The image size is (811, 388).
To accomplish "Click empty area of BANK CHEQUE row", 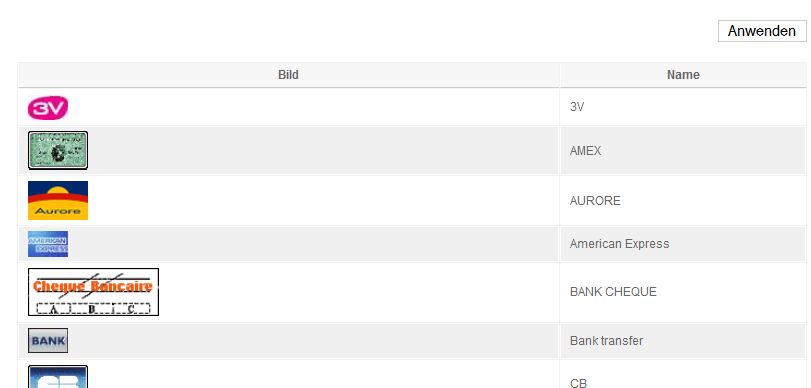I will click(357, 292).
